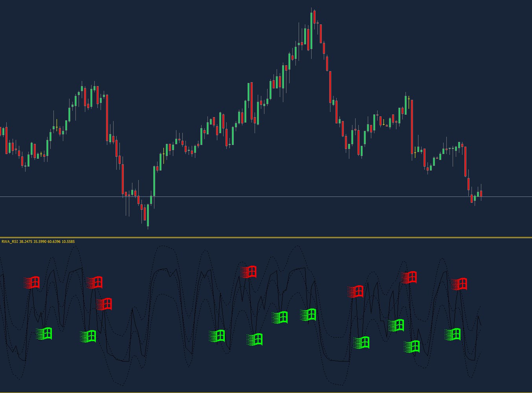Select the seventh green flag icon from the left
The height and width of the screenshot is (393, 532).
point(361,343)
